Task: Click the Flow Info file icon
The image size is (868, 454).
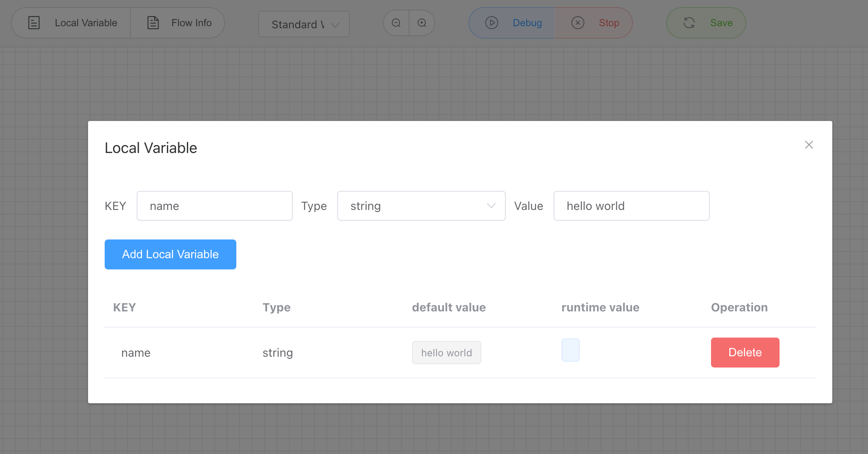Action: (x=153, y=23)
